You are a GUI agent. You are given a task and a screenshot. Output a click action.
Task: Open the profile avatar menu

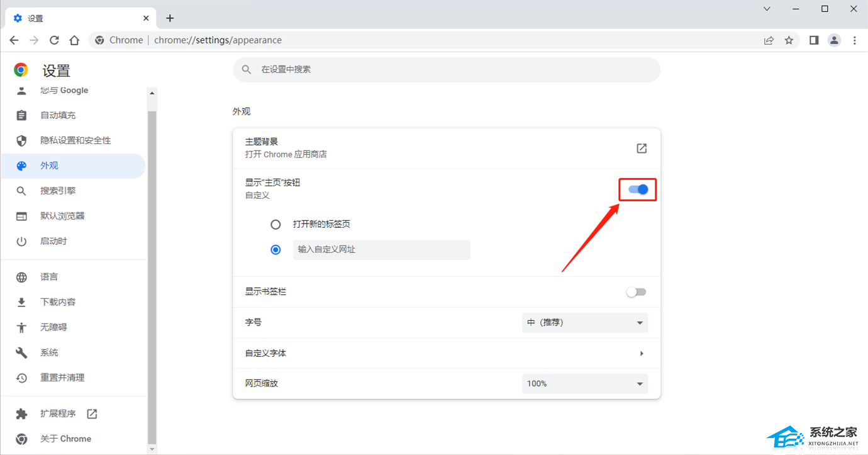[x=834, y=40]
